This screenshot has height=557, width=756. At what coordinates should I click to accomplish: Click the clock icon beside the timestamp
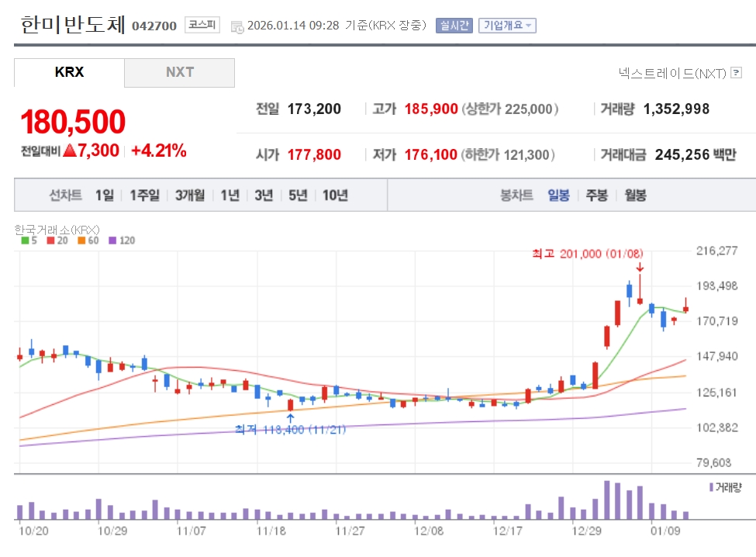[x=236, y=26]
